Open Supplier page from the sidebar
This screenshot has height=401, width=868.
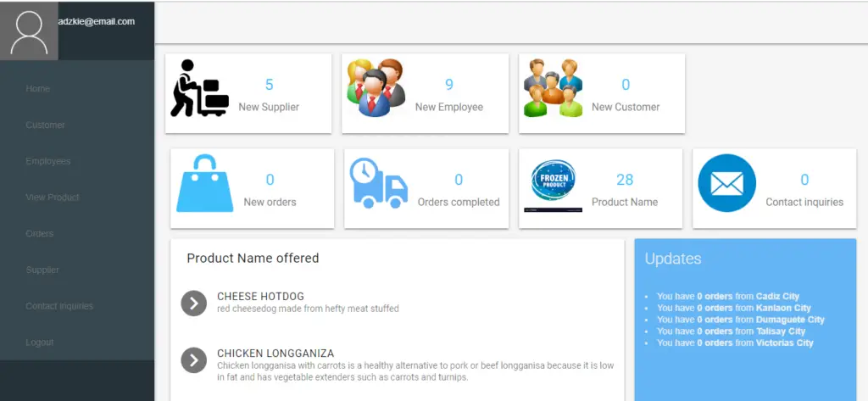point(42,270)
